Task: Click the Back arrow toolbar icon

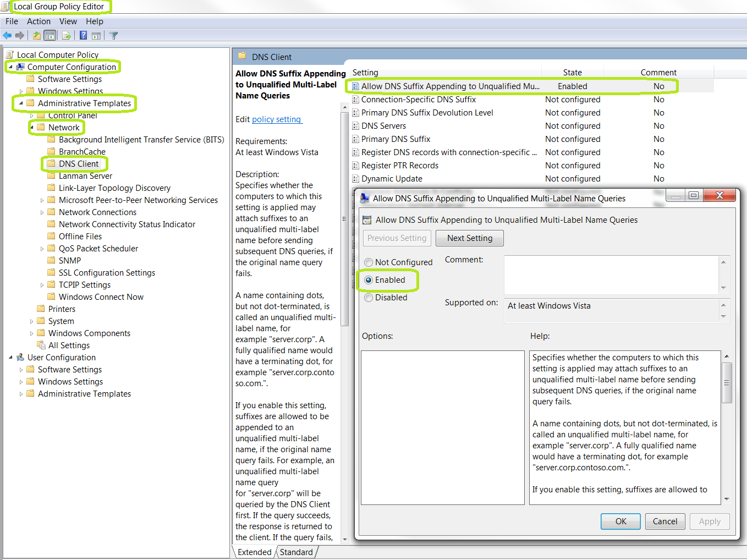Action: pyautogui.click(x=7, y=36)
